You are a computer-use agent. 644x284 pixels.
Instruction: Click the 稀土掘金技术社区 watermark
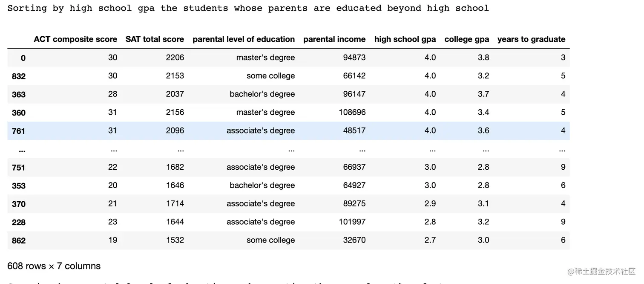pos(601,271)
